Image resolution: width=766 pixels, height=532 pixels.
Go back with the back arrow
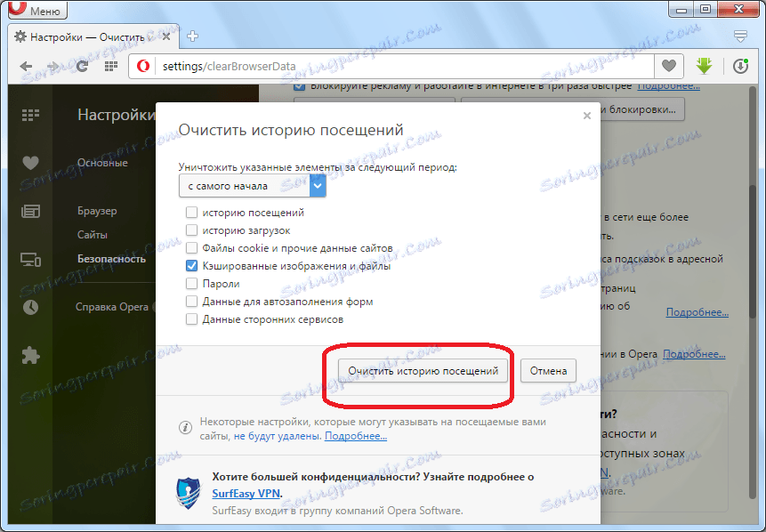pos(27,67)
